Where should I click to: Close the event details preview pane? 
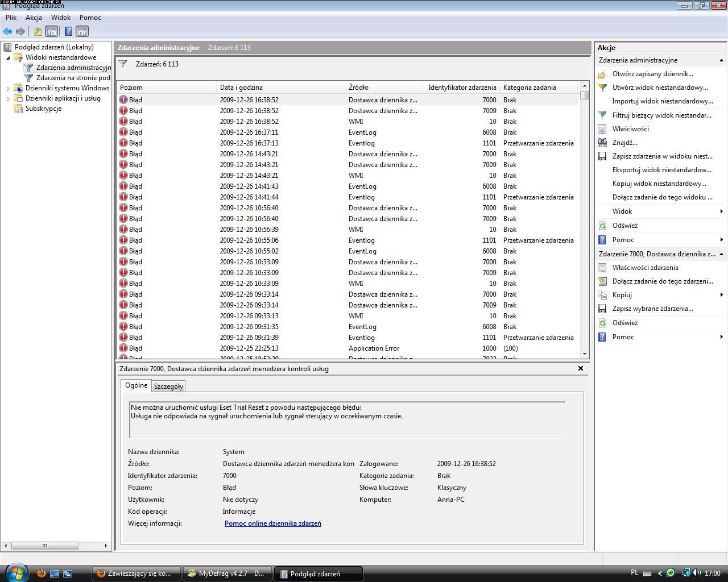(580, 368)
